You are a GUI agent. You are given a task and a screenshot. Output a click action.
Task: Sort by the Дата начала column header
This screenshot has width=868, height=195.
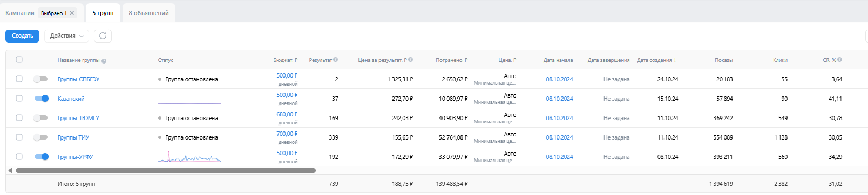tap(558, 60)
